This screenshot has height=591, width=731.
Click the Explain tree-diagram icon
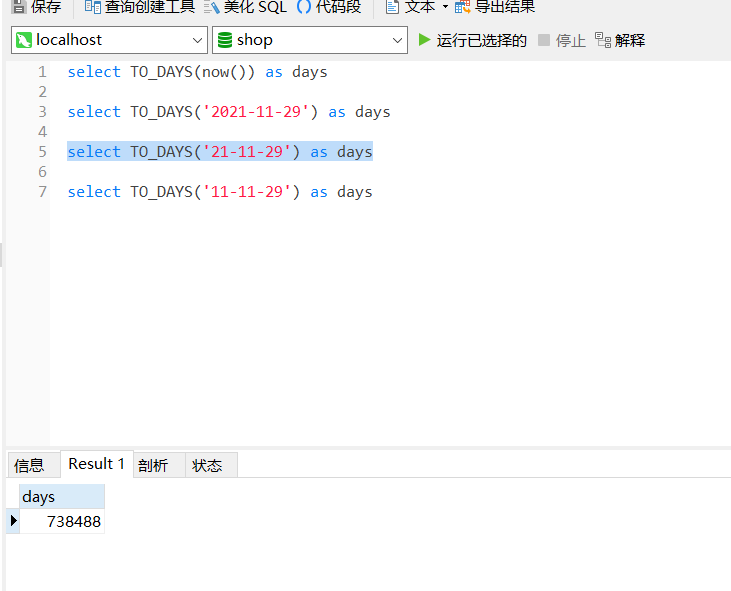(603, 40)
